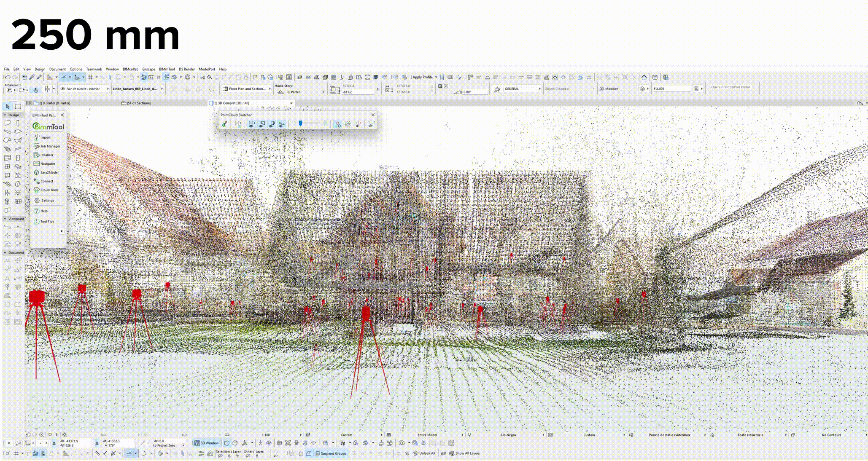Open the BIMmTool menu

coord(167,69)
